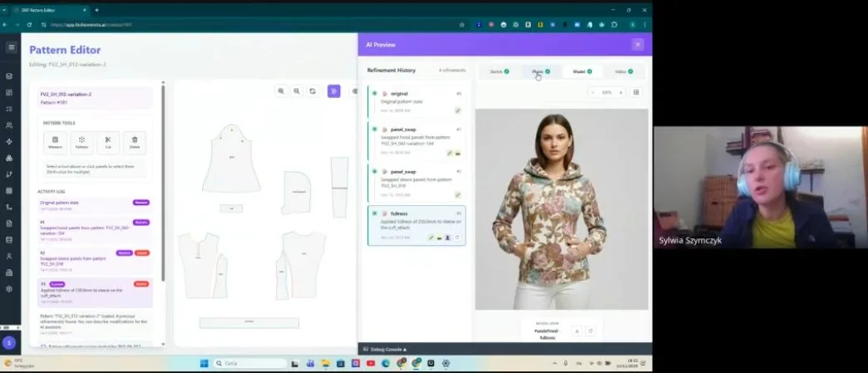Click the wide hem band pattern piece
868x373 pixels.
[249, 322]
